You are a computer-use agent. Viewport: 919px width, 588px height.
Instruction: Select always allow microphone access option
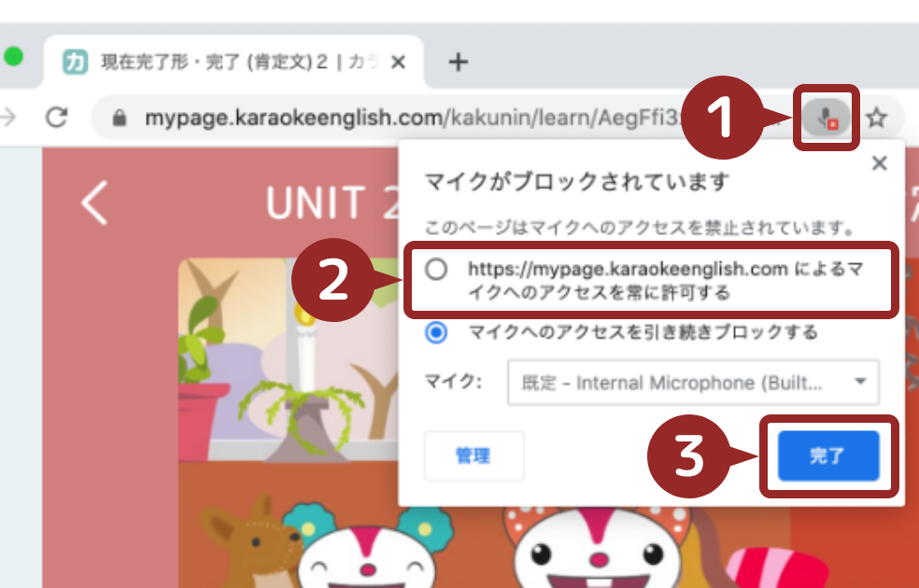coord(436,270)
